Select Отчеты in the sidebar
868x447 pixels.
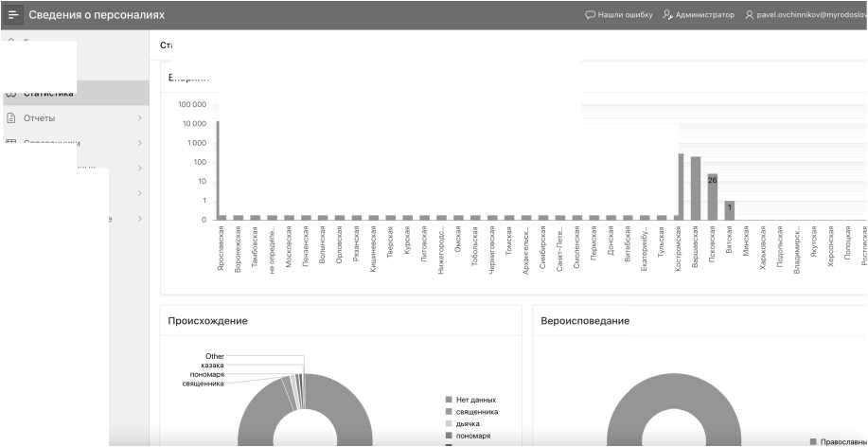point(40,118)
